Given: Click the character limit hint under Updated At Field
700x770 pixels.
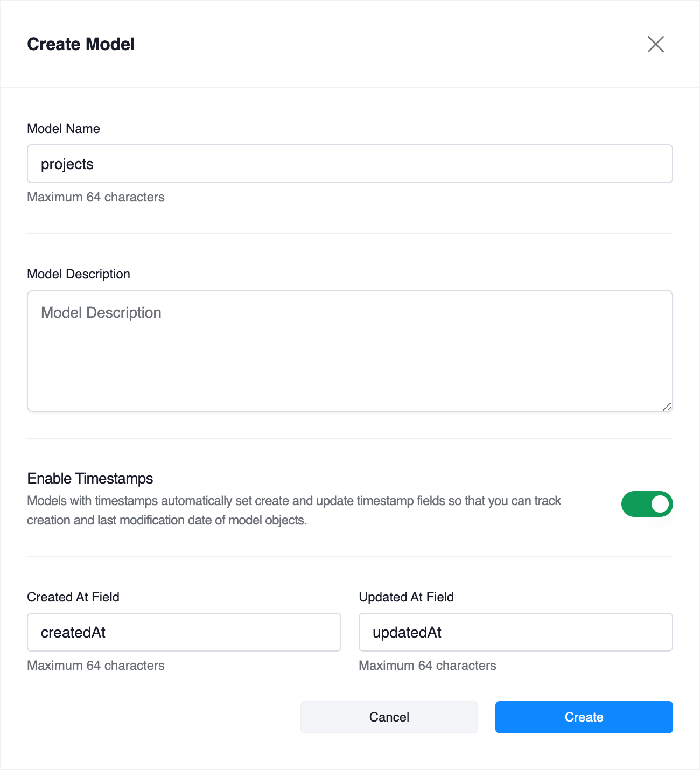Looking at the screenshot, I should pyautogui.click(x=428, y=666).
